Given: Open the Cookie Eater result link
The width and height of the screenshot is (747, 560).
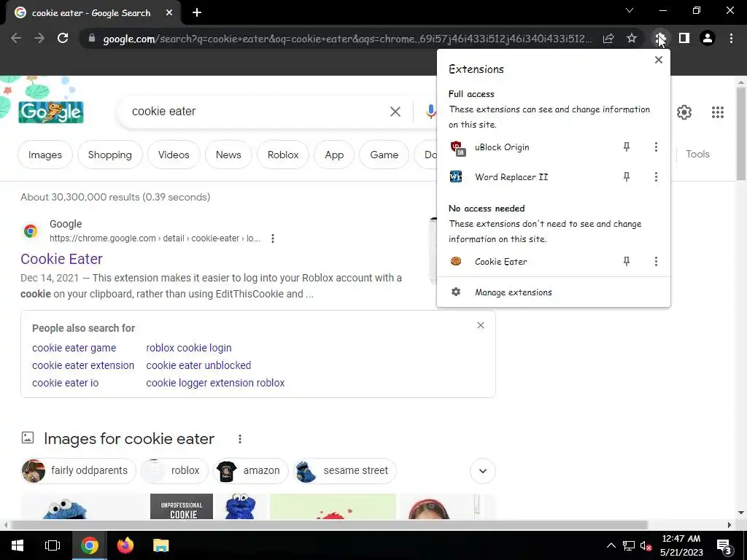Looking at the screenshot, I should [61, 259].
